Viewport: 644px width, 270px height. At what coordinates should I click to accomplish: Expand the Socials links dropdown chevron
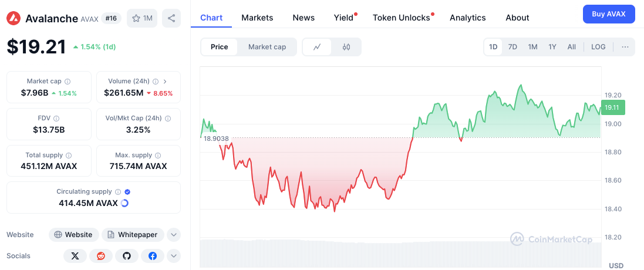click(174, 256)
